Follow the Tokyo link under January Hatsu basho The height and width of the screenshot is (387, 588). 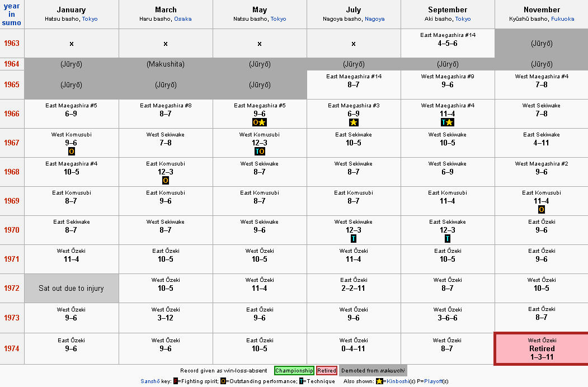[x=90, y=19]
